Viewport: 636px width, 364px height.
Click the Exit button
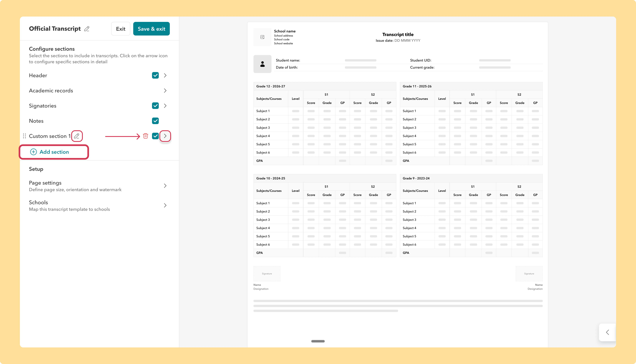click(x=121, y=29)
